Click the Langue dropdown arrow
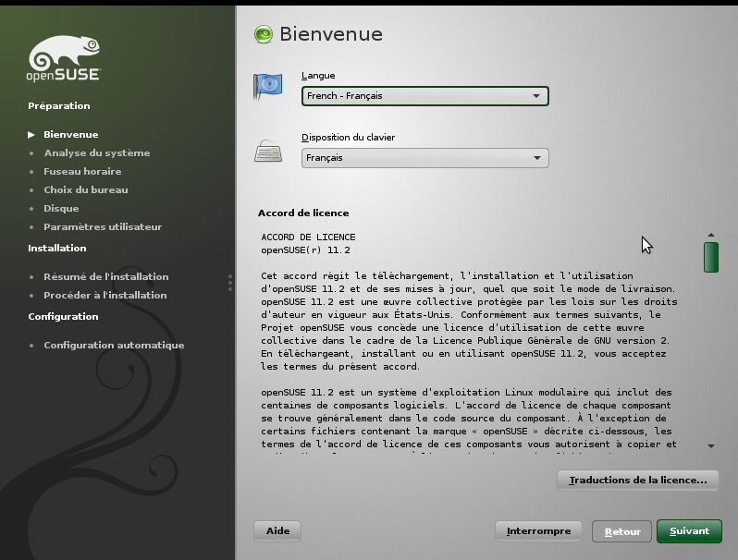The height and width of the screenshot is (560, 738). point(536,96)
